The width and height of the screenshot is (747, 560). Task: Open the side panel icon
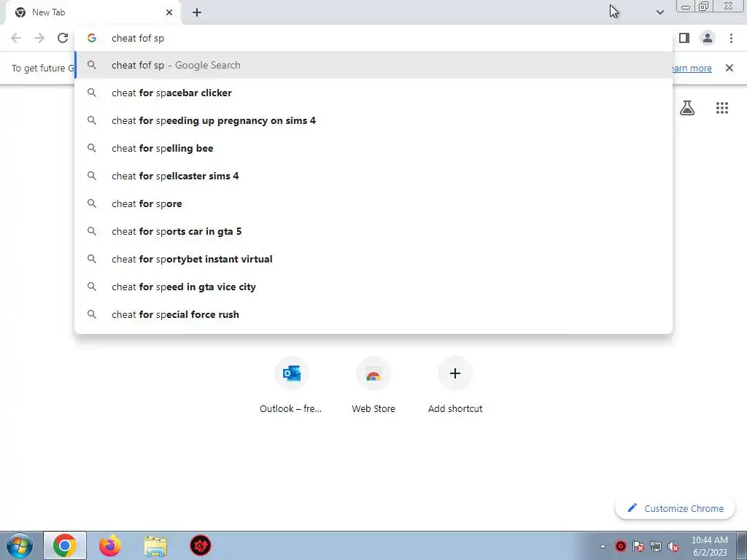pos(684,38)
